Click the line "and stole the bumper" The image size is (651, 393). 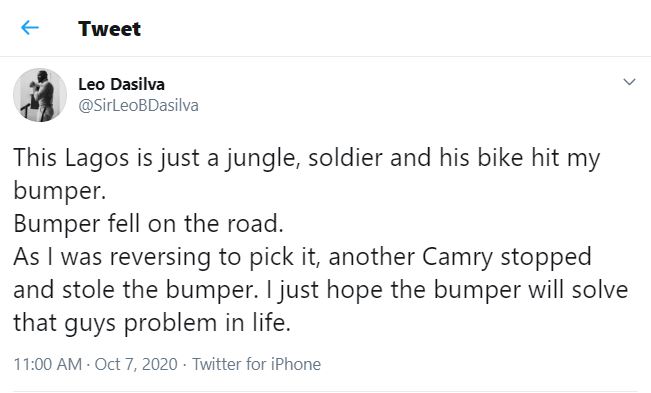tap(321, 290)
